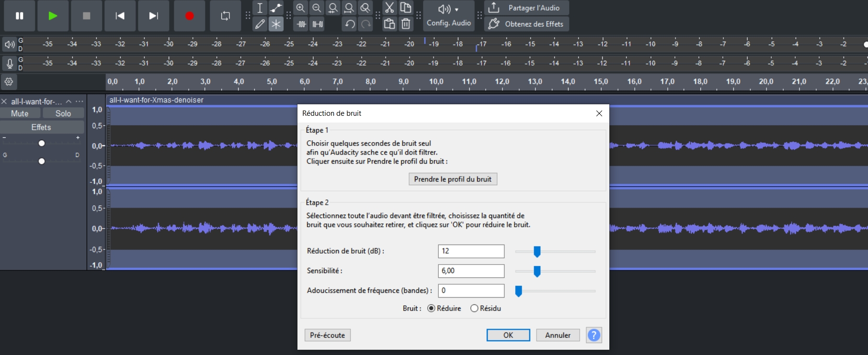This screenshot has width=868, height=355.
Task: Collapse the track with the chevron arrow
Action: click(x=69, y=101)
